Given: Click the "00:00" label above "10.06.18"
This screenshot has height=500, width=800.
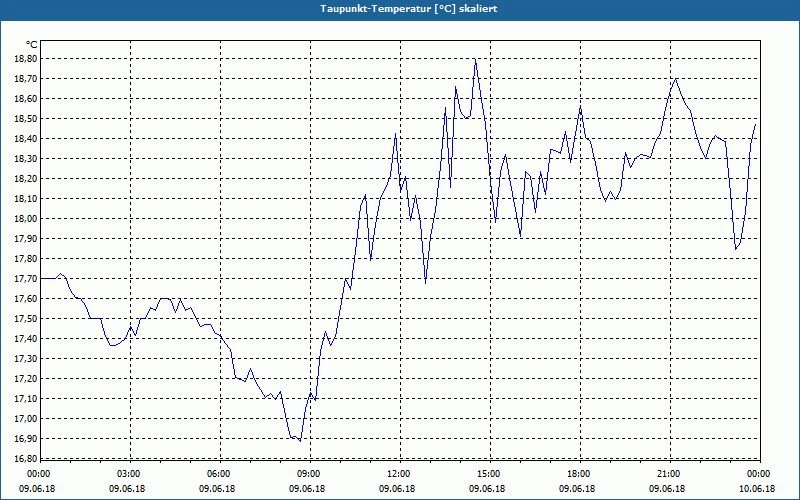Looking at the screenshot, I should click(758, 474).
